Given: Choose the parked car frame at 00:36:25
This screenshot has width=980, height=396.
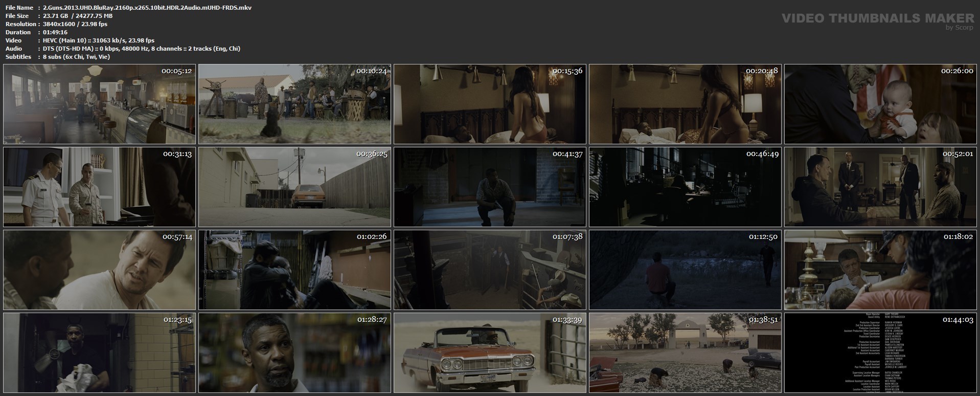Looking at the screenshot, I should pos(294,187).
